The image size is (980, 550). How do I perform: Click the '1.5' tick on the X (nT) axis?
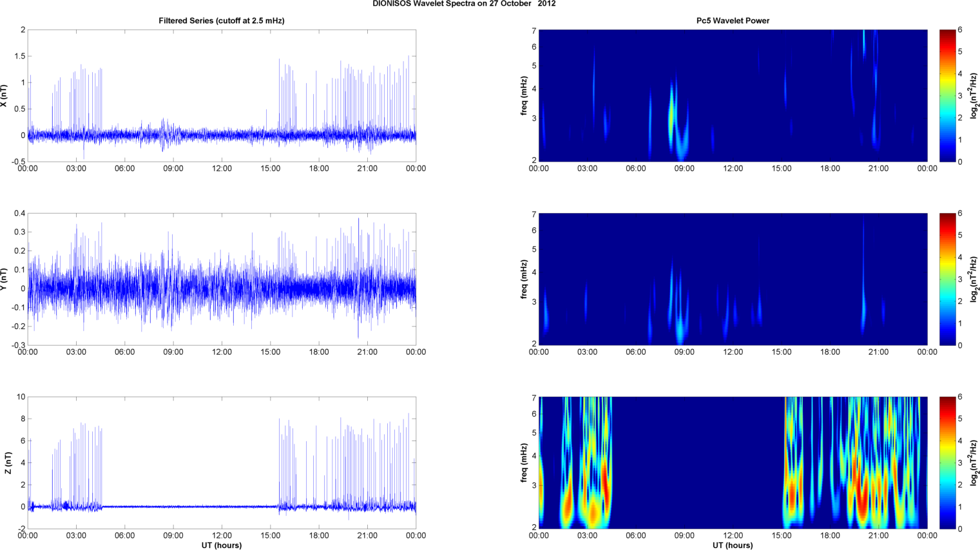[x=20, y=57]
